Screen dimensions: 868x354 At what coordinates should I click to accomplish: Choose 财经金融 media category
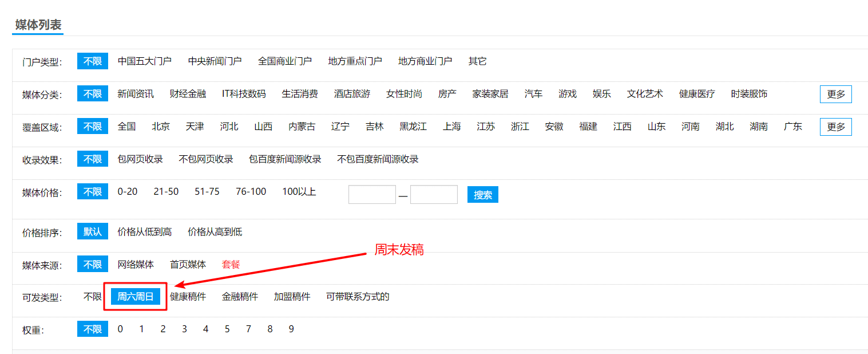point(188,94)
